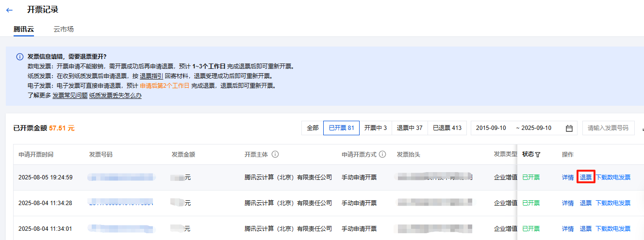
Task: Open the 状态 column filter icon
Action: [x=538, y=155]
